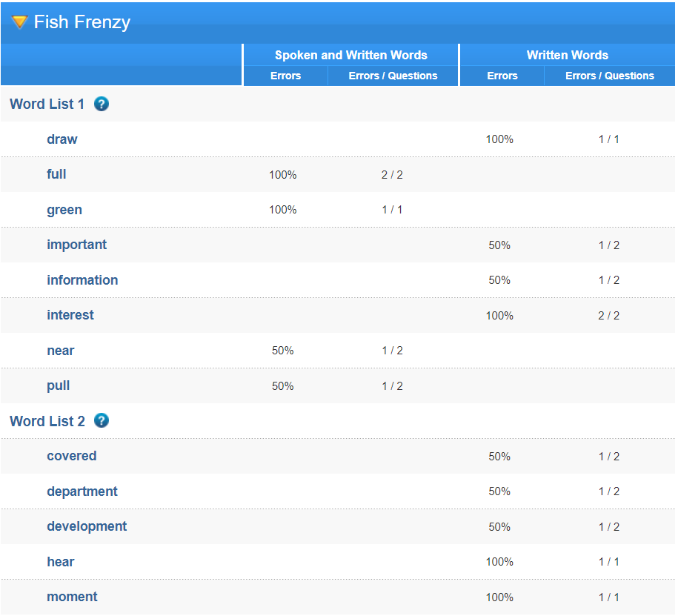Click the 1 / 2 value in covered row

click(609, 457)
